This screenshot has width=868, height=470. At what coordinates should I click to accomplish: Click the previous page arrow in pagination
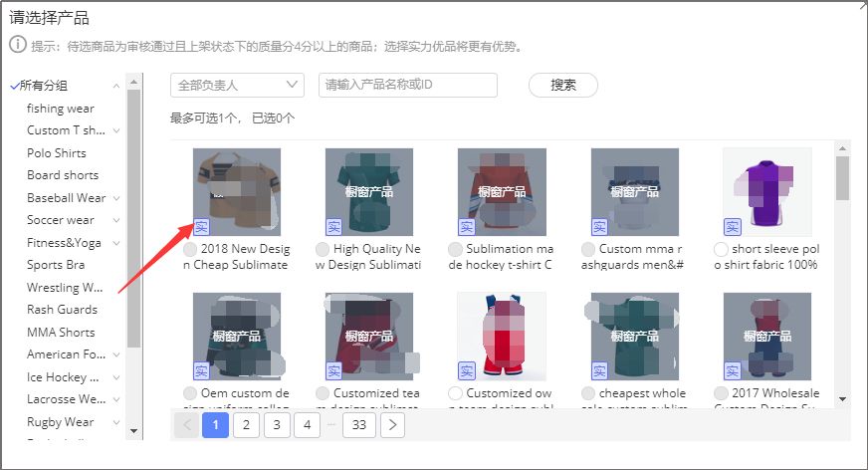tap(185, 426)
